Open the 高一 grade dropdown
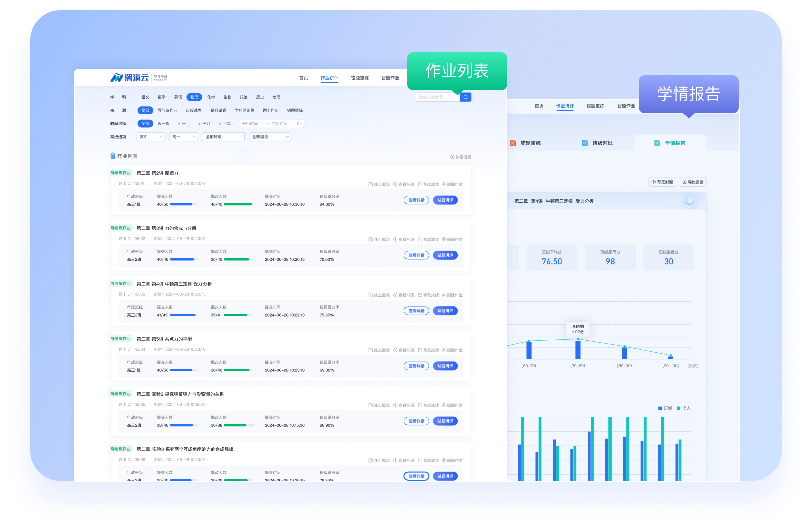This screenshot has width=812, height=531. click(183, 137)
